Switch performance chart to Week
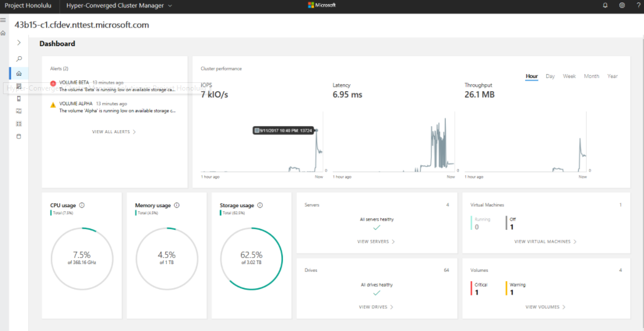The width and height of the screenshot is (644, 331). [569, 76]
